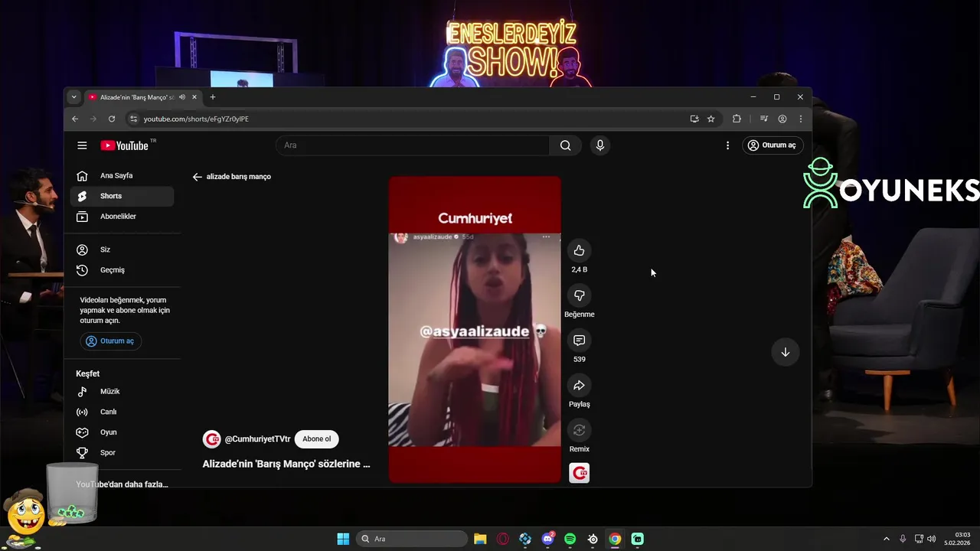Image resolution: width=980 pixels, height=551 pixels.
Task: Expand the tab search dropdown arrow
Action: (x=73, y=97)
